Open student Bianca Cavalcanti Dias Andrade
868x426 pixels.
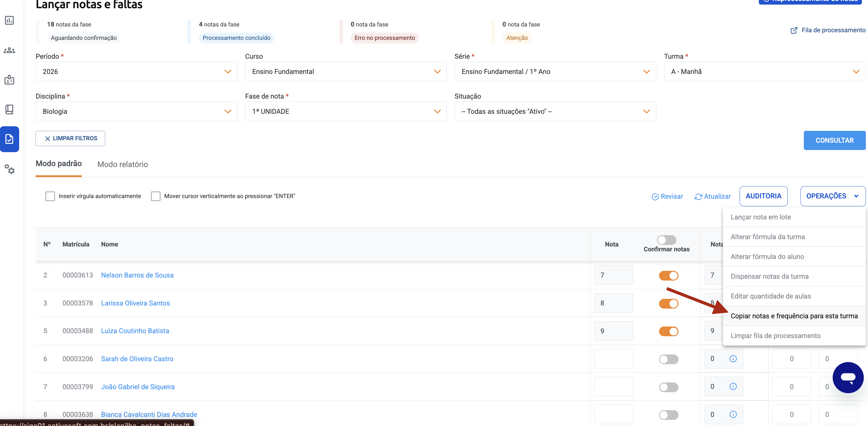[149, 414]
